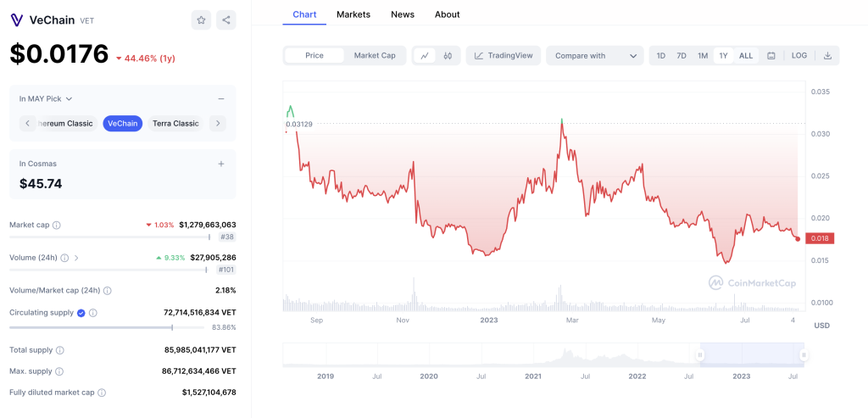The height and width of the screenshot is (418, 868).
Task: Toggle Price chart view
Action: tap(314, 55)
